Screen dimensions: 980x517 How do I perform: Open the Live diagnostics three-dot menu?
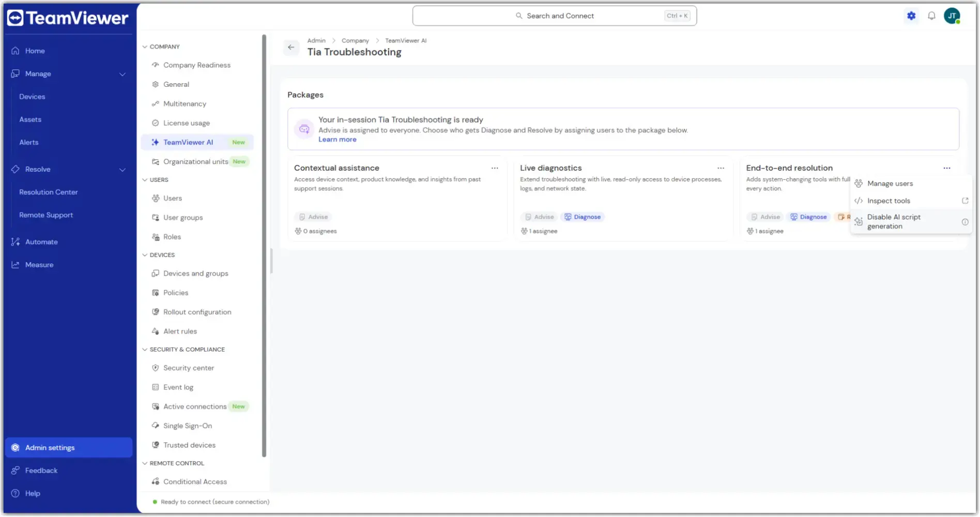[x=721, y=168]
